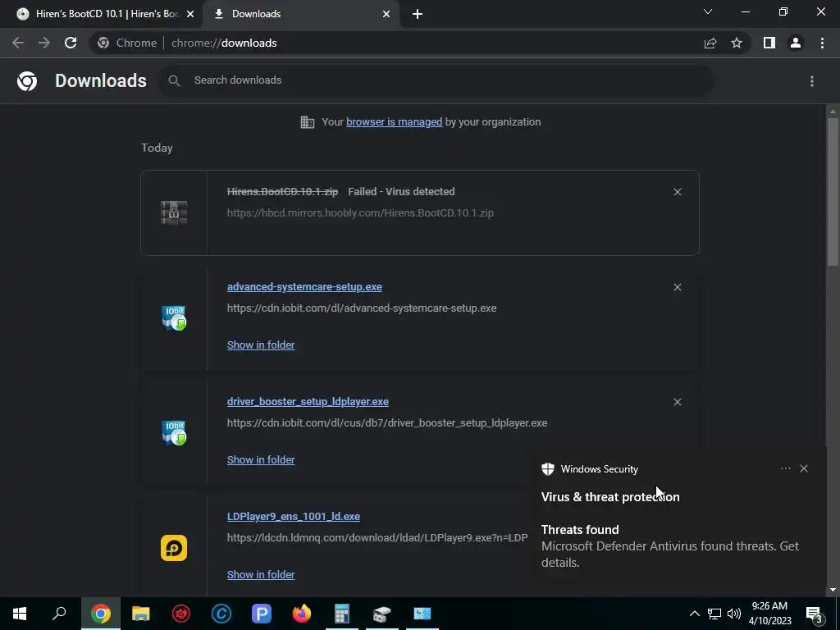840x630 pixels.
Task: Show driver_booster_setup_ldplayer.exe in folder
Action: (261, 459)
